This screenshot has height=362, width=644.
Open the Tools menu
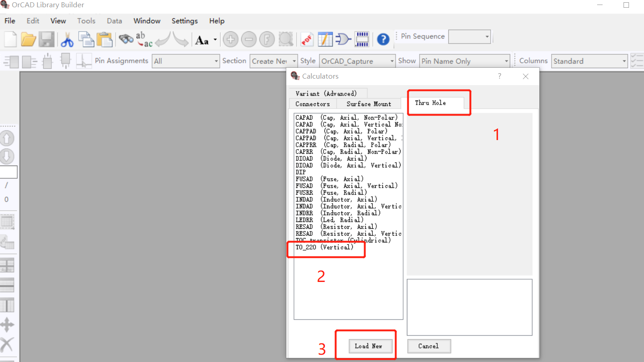point(86,21)
